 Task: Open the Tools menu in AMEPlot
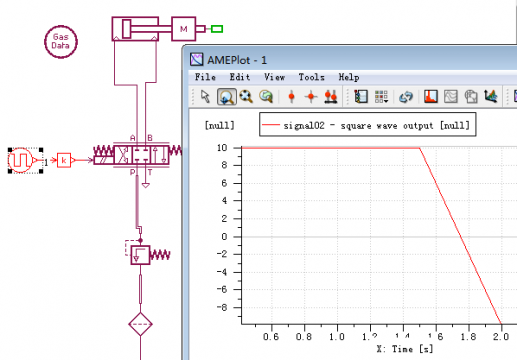point(311,77)
